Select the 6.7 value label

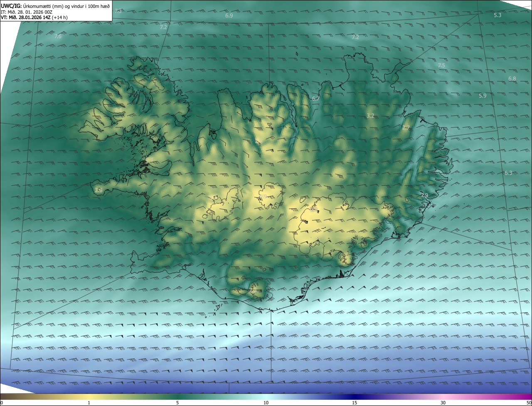coord(316,98)
